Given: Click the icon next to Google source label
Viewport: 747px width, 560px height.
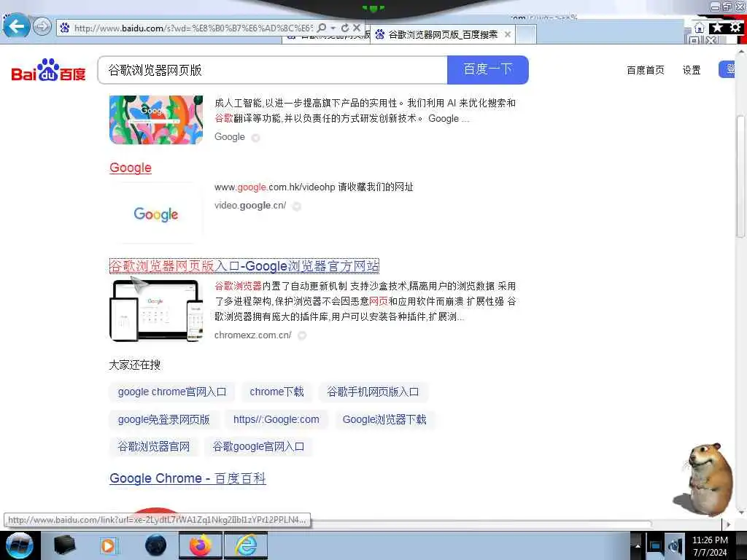Looking at the screenshot, I should pos(256,138).
